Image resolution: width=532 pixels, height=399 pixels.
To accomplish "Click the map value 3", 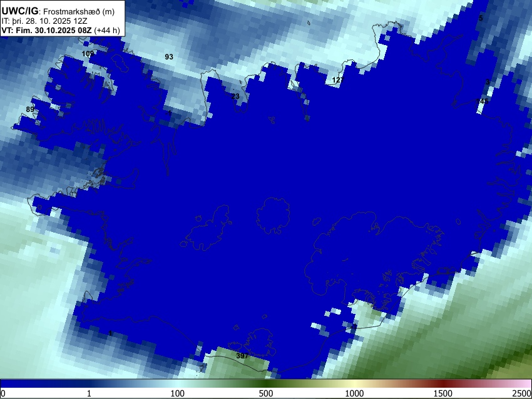I will point(488,82).
